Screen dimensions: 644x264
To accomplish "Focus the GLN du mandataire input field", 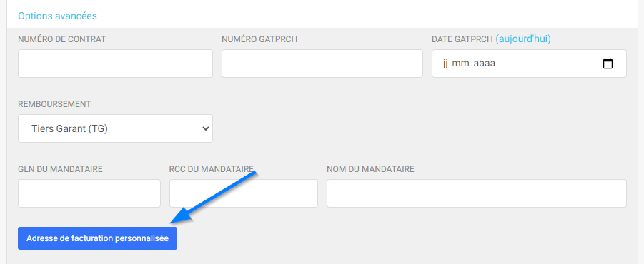I will (89, 193).
